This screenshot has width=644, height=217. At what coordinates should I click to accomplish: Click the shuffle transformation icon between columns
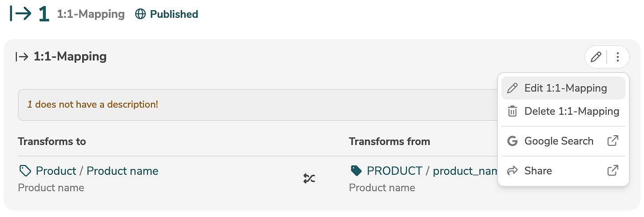click(309, 179)
